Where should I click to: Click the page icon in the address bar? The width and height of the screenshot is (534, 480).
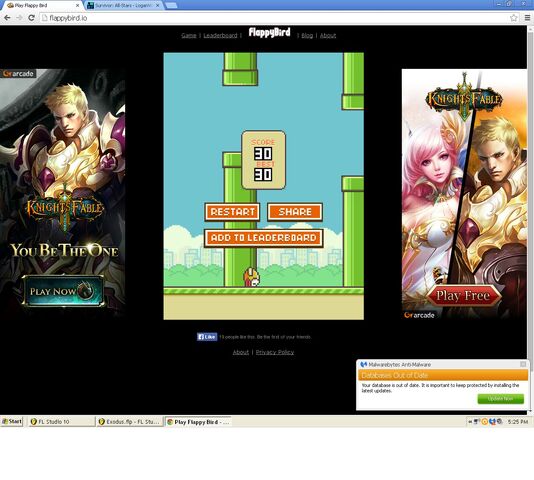click(x=44, y=18)
